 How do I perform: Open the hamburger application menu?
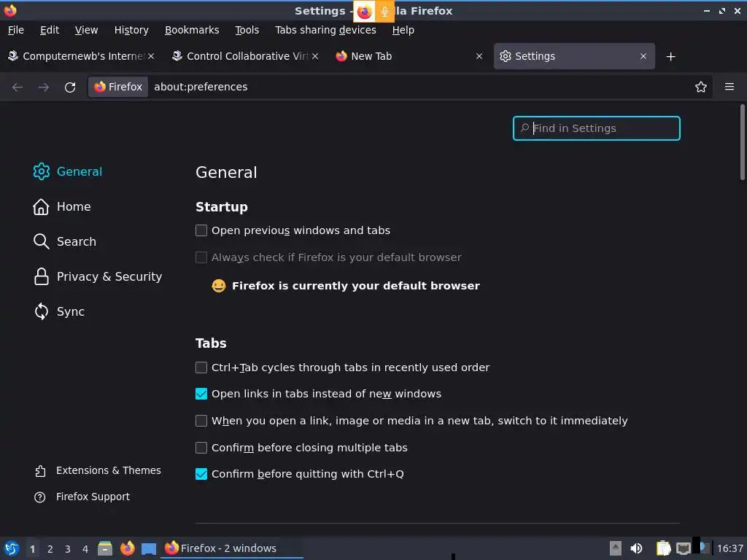point(729,87)
